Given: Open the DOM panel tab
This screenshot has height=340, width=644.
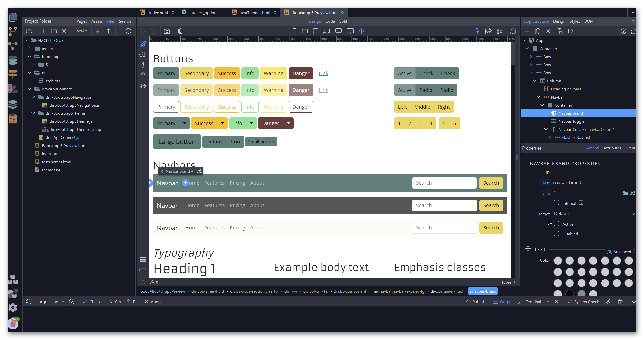Looking at the screenshot, I should click(588, 21).
